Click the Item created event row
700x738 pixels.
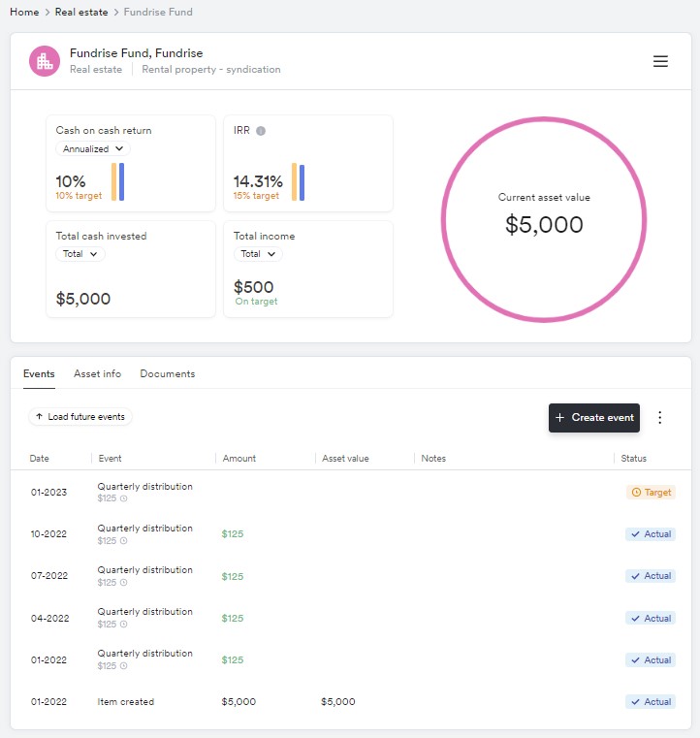(x=351, y=702)
